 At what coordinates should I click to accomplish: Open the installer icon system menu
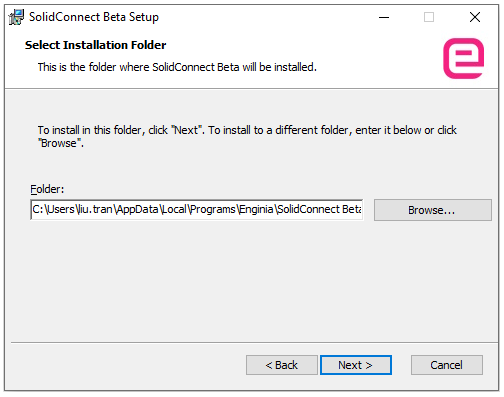click(x=16, y=17)
